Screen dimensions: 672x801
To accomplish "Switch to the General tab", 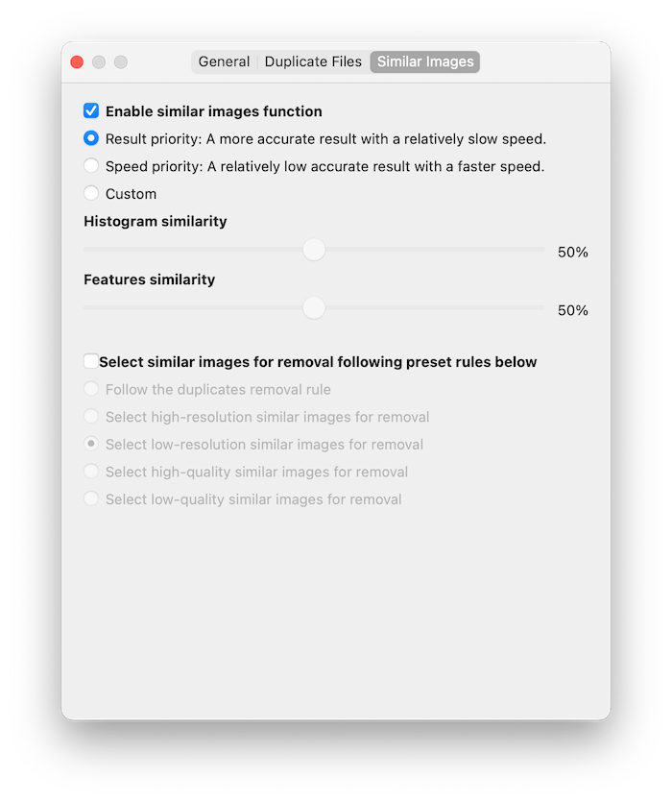I will tap(225, 61).
